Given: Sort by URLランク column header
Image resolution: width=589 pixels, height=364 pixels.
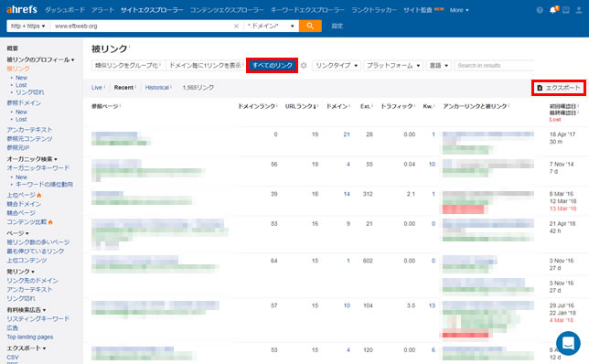Looking at the screenshot, I should (301, 106).
